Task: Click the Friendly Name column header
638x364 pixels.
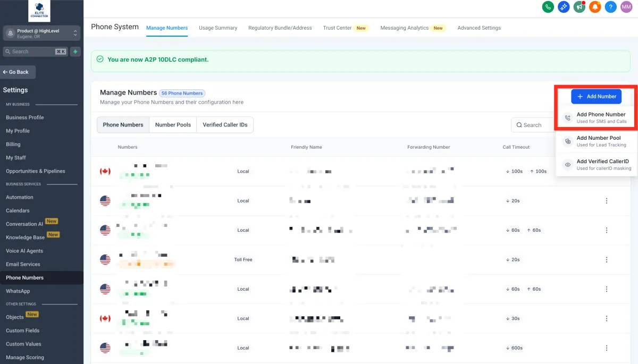Action: coord(306,147)
